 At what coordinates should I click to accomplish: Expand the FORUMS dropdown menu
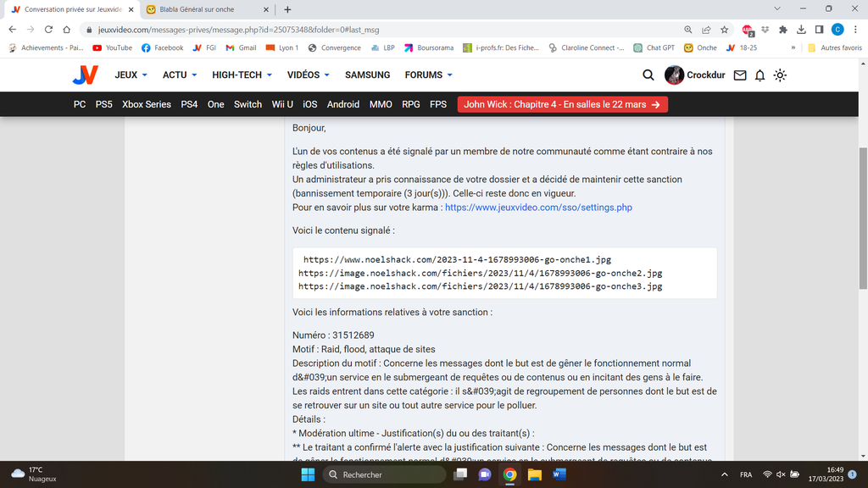pos(428,75)
